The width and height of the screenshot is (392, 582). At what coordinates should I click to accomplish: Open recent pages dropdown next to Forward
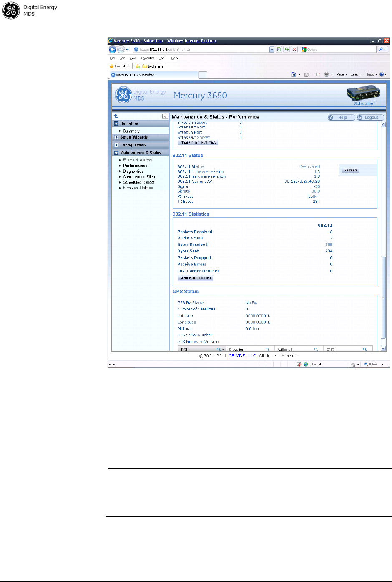128,50
